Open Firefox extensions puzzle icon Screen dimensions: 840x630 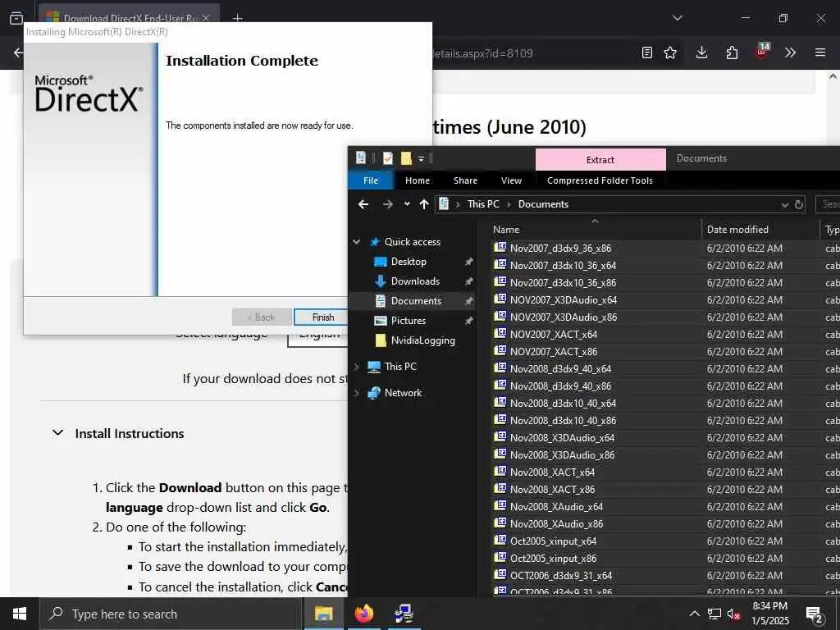732,52
